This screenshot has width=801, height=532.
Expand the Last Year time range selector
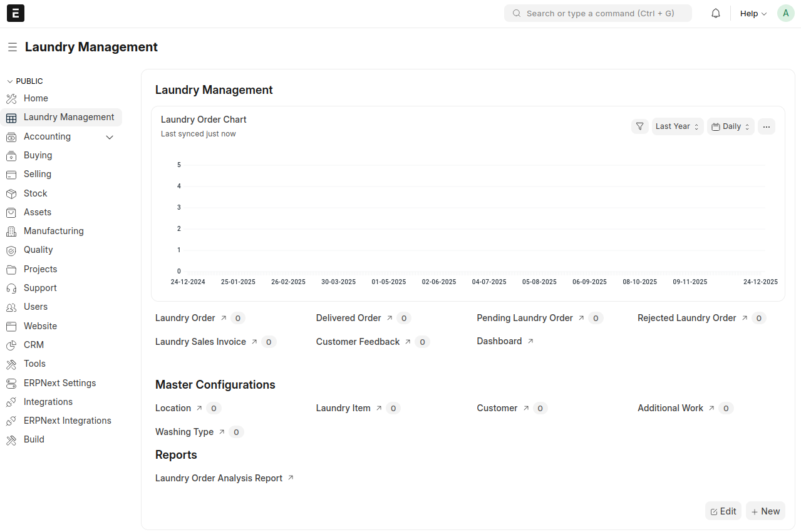[677, 126]
